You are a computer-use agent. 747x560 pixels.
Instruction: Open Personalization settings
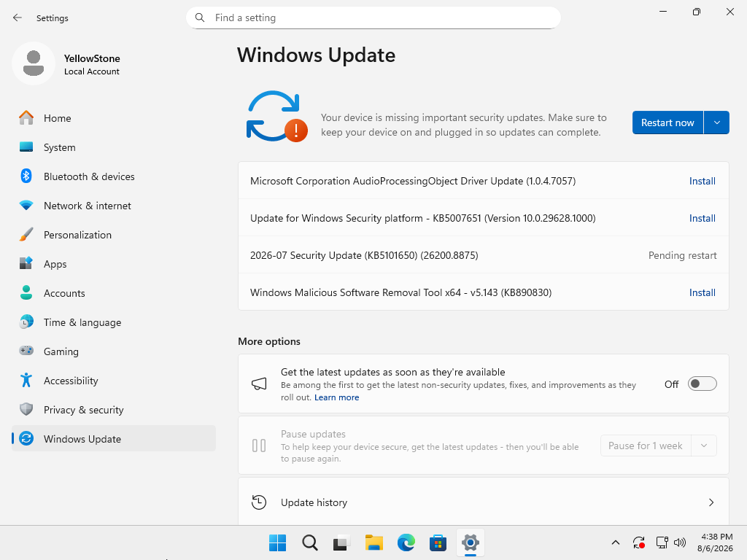tap(114, 234)
